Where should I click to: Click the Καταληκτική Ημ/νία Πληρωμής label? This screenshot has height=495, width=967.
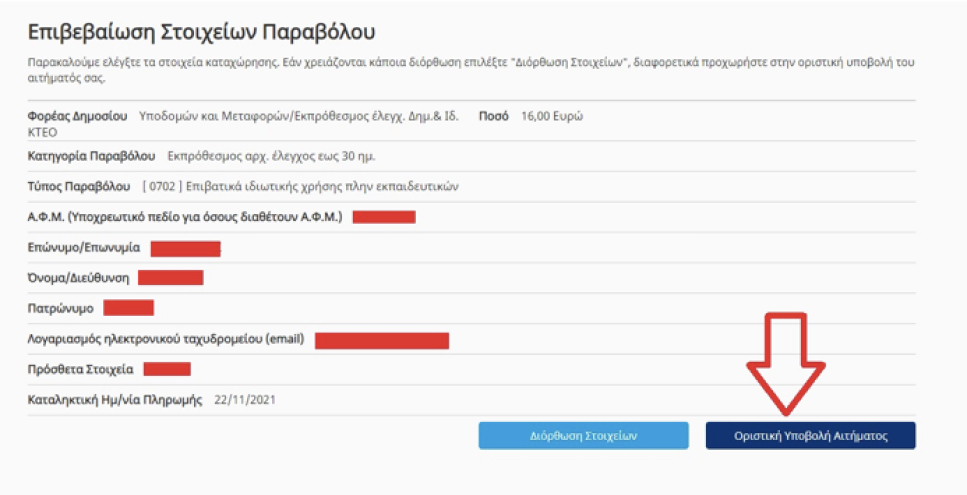(114, 400)
